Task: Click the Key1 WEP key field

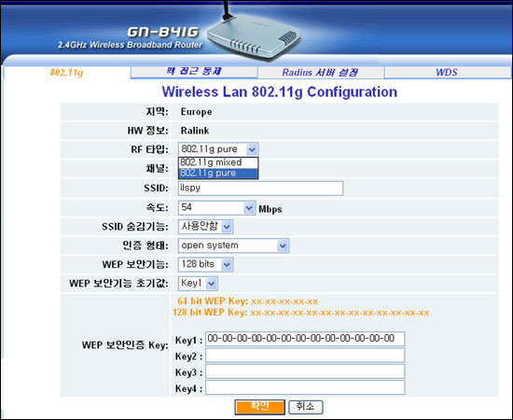Action: pyautogui.click(x=305, y=339)
